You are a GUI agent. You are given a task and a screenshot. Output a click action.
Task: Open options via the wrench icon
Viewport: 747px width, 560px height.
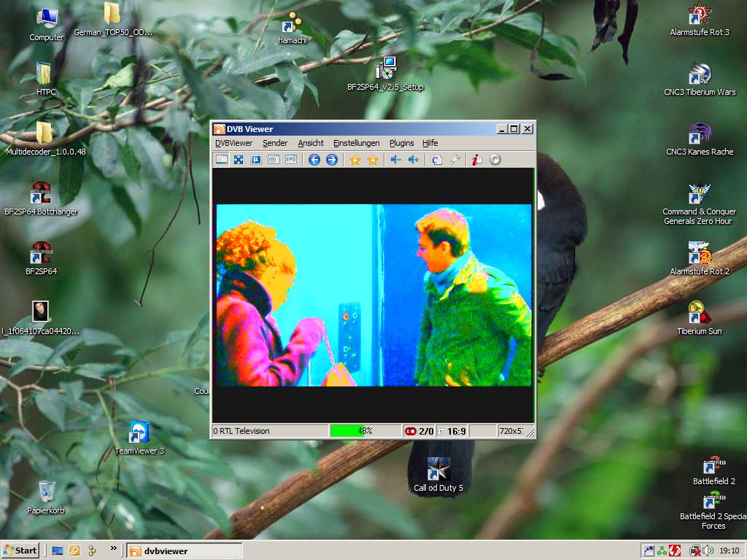[454, 160]
